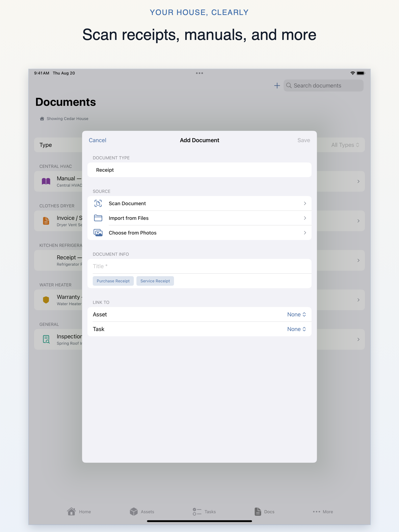Viewport: 399px width, 532px height.
Task: Tap the Choose from Photos picture icon
Action: 98,233
